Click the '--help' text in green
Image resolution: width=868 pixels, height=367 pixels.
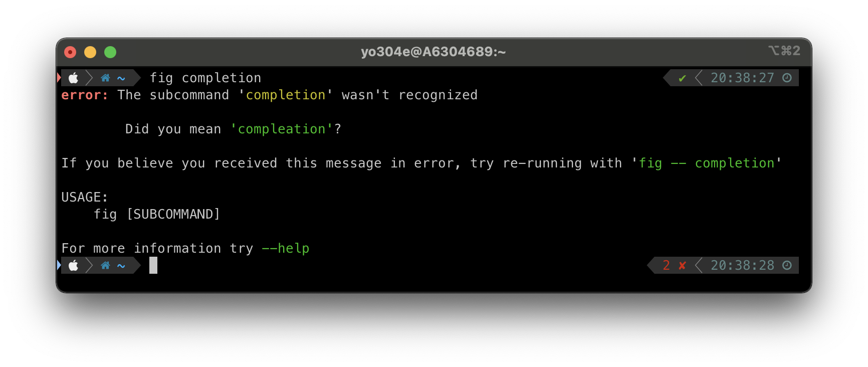(x=286, y=248)
